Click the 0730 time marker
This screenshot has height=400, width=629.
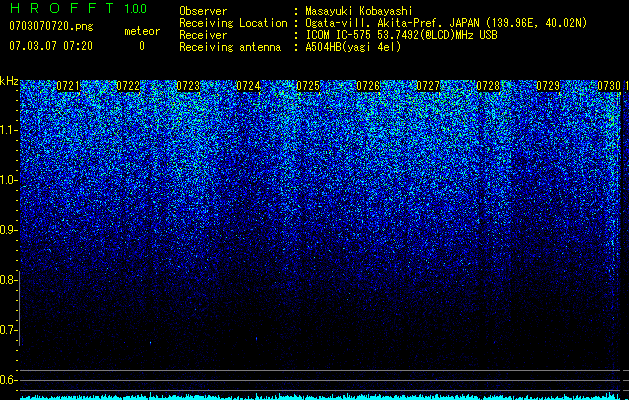point(609,86)
